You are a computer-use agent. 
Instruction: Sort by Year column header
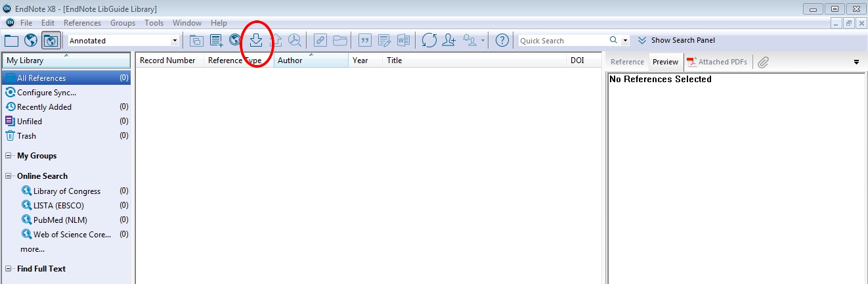[x=365, y=60]
